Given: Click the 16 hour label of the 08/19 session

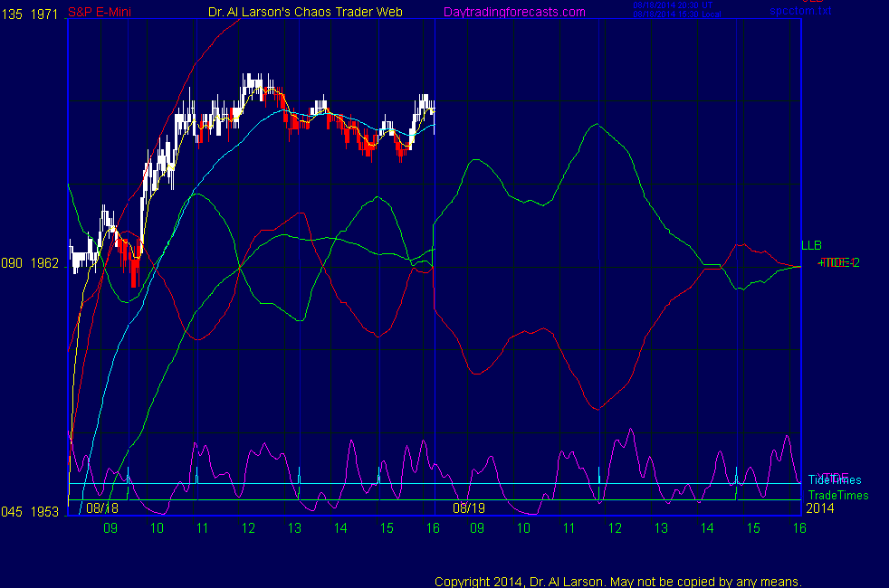Looking at the screenshot, I should point(799,528).
